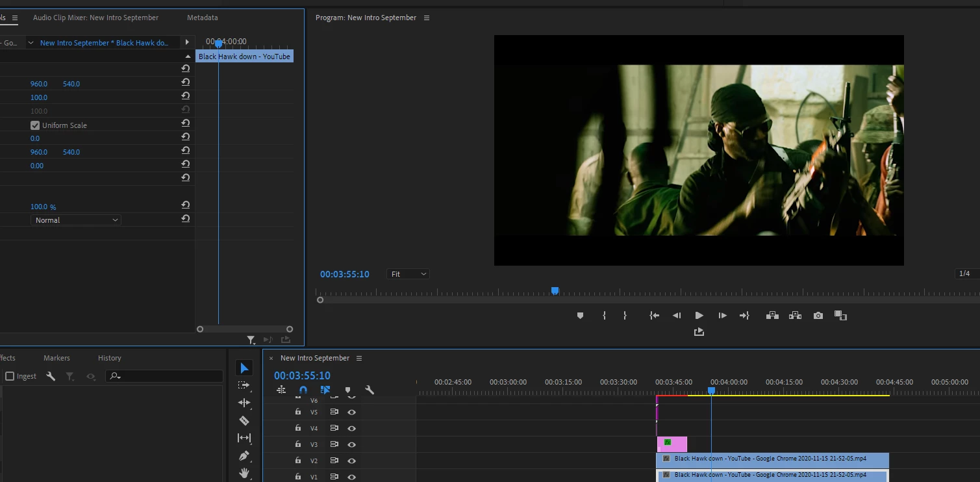Select the Pen tool
The image size is (980, 482).
point(244,455)
